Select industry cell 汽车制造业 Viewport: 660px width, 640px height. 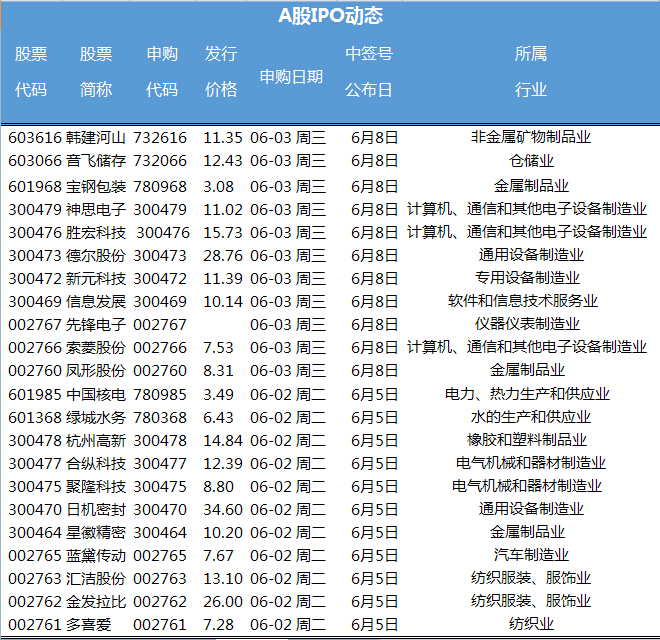531,555
